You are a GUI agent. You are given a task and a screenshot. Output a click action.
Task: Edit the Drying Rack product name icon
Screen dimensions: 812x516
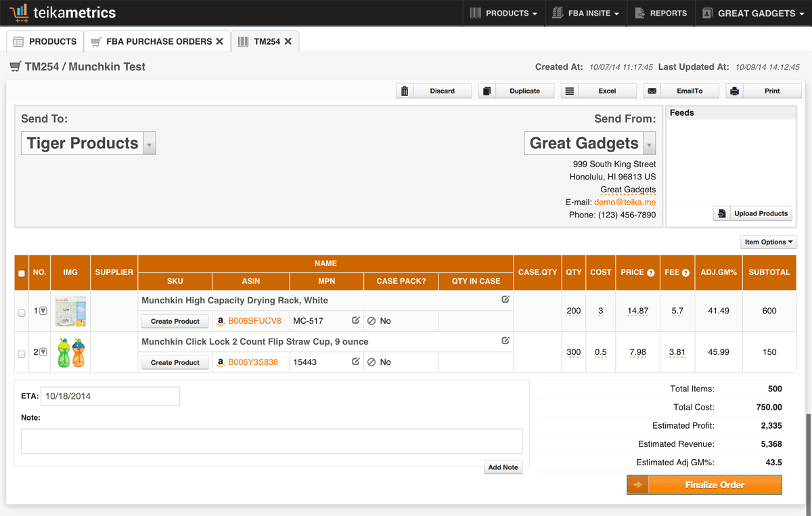coord(505,299)
